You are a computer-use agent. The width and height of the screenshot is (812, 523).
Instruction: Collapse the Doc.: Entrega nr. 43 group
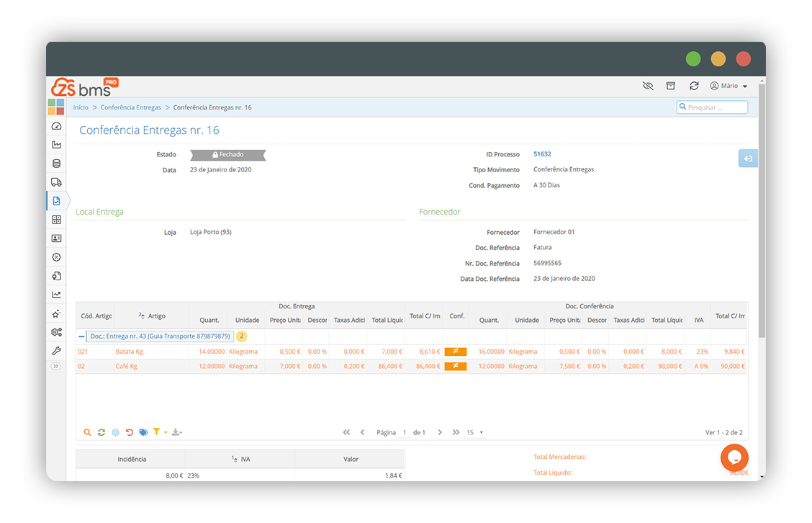[81, 336]
